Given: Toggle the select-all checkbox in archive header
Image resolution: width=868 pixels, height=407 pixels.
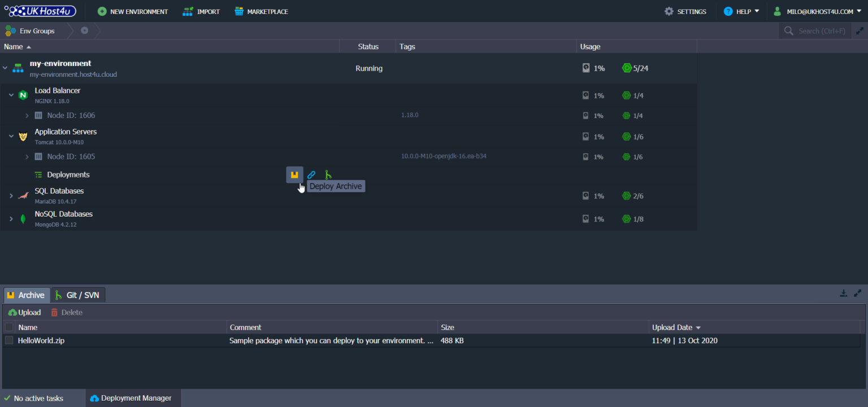Looking at the screenshot, I should pos(9,327).
